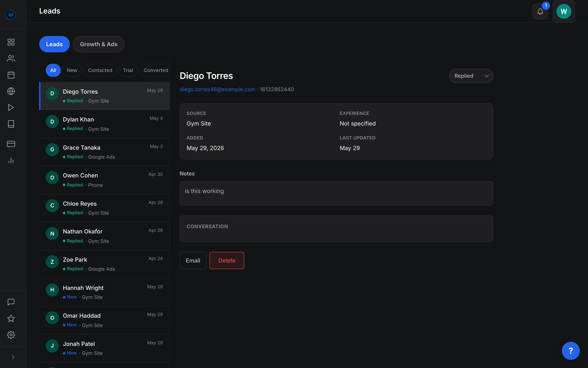The height and width of the screenshot is (368, 588).
Task: Select the Jonah Patel lead row
Action: pyautogui.click(x=105, y=348)
